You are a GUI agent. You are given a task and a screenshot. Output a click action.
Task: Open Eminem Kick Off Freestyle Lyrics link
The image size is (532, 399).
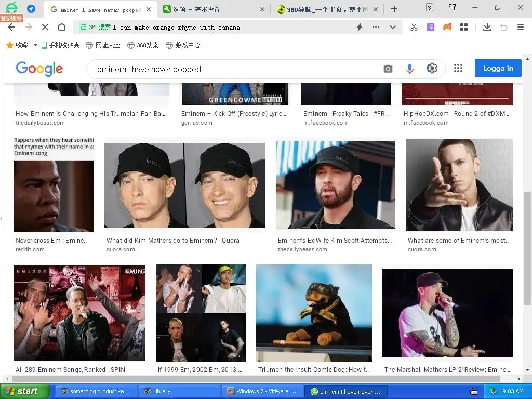pyautogui.click(x=234, y=114)
